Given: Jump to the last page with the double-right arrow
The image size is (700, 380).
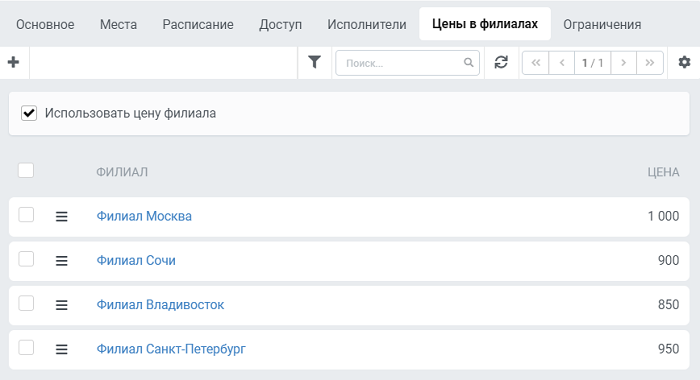Looking at the screenshot, I should click(650, 63).
